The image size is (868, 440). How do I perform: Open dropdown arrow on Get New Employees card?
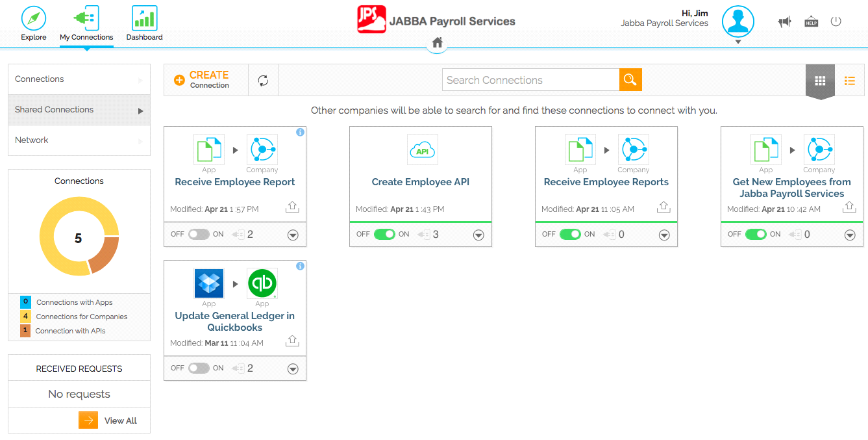click(850, 235)
